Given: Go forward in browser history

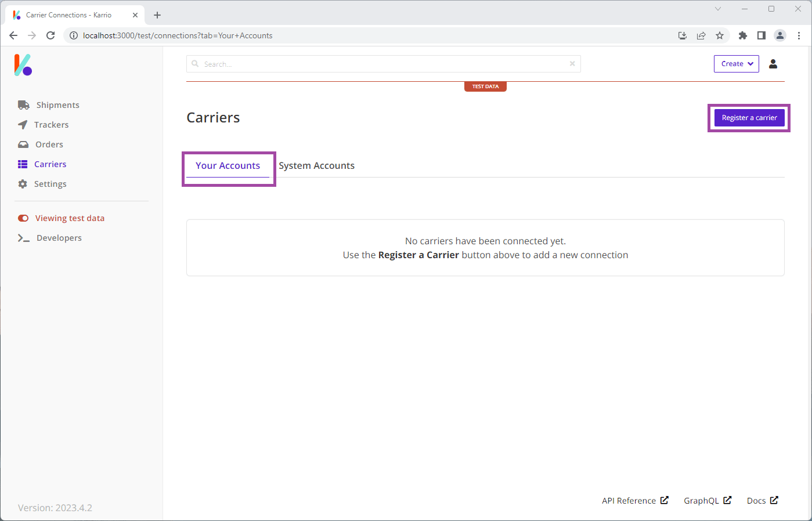Looking at the screenshot, I should (32, 35).
